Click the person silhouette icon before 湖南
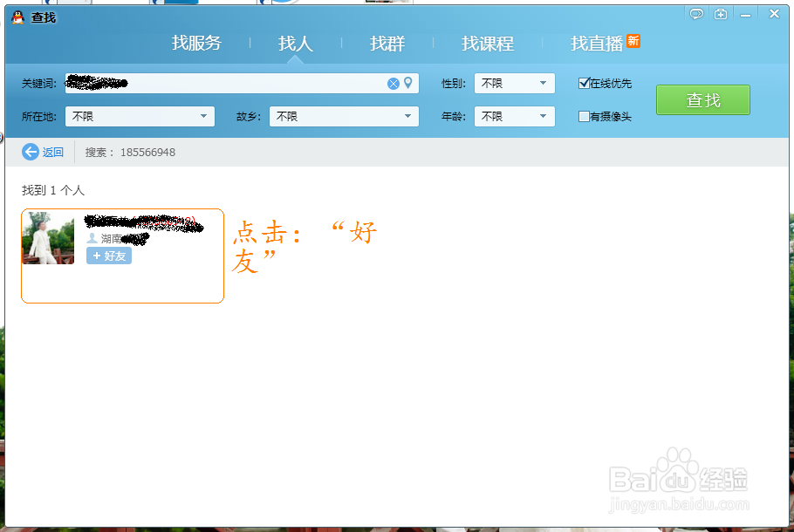Viewport: 794px width, 532px height. click(x=93, y=239)
